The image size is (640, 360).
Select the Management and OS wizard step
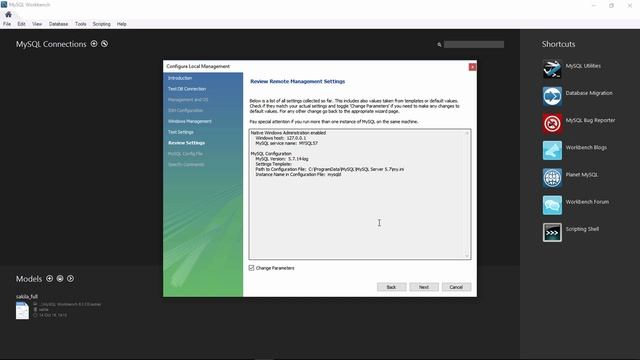(188, 100)
